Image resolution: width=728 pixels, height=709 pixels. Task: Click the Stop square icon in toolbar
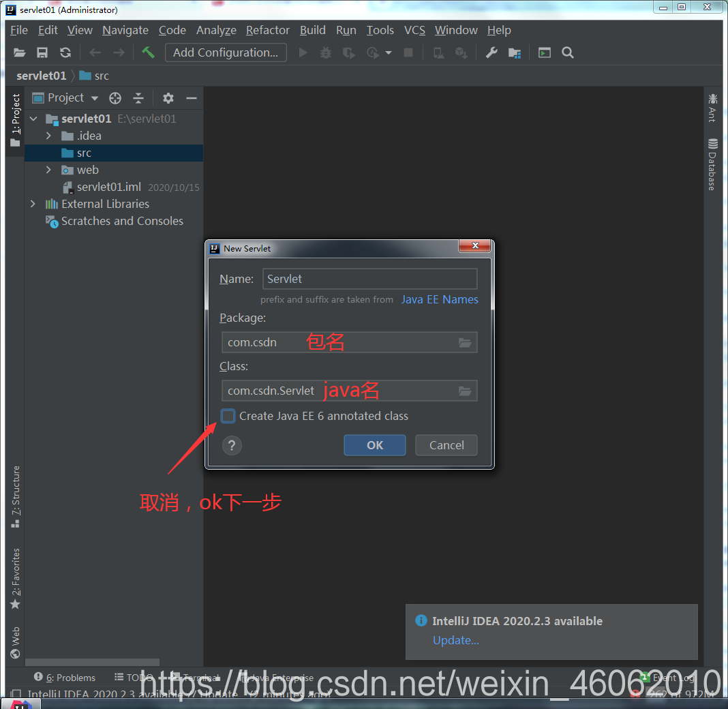408,52
